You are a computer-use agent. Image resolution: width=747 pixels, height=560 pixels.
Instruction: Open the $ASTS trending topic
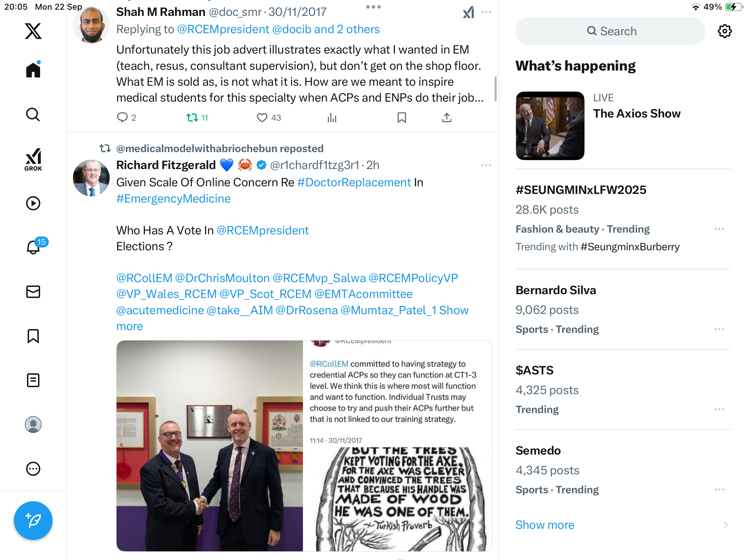coord(623,389)
